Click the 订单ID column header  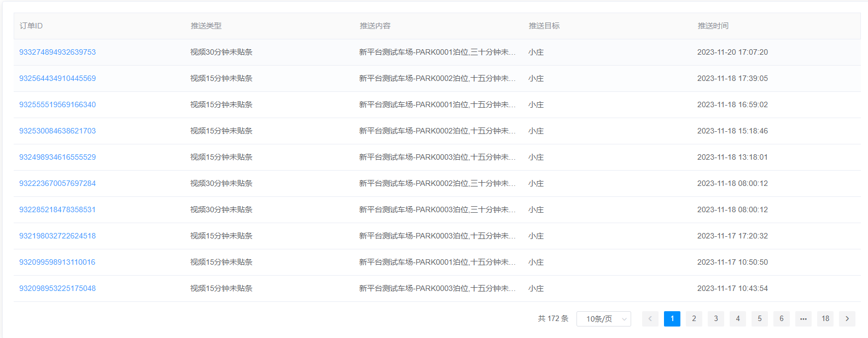click(31, 26)
